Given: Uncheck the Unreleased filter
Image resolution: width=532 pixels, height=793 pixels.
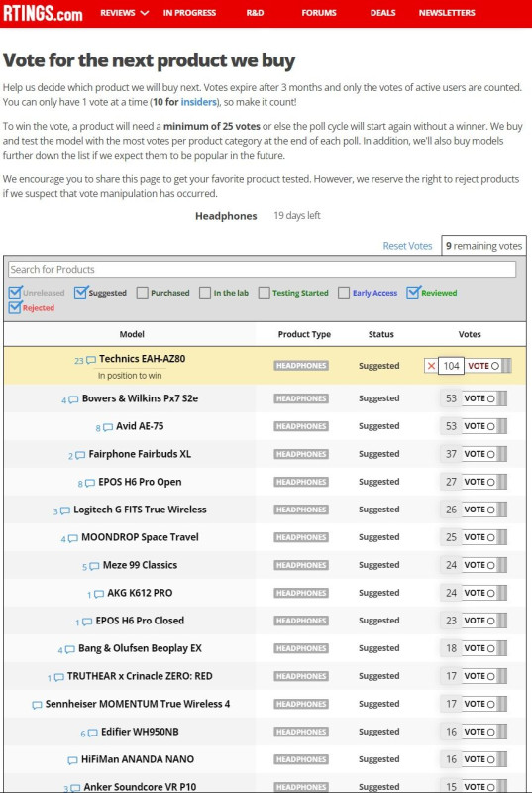Looking at the screenshot, I should click(x=15, y=292).
